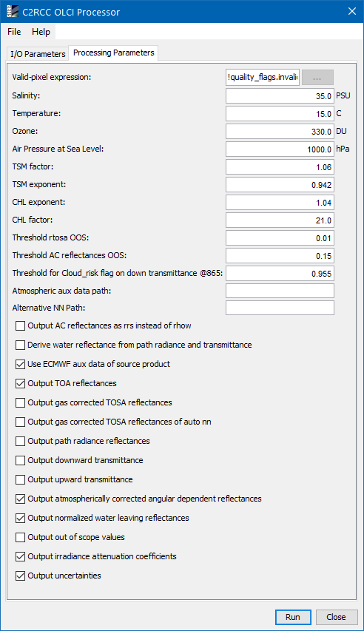This screenshot has height=631, width=364.
Task: Click the Air Pressure at Sea Level field
Action: tap(280, 149)
